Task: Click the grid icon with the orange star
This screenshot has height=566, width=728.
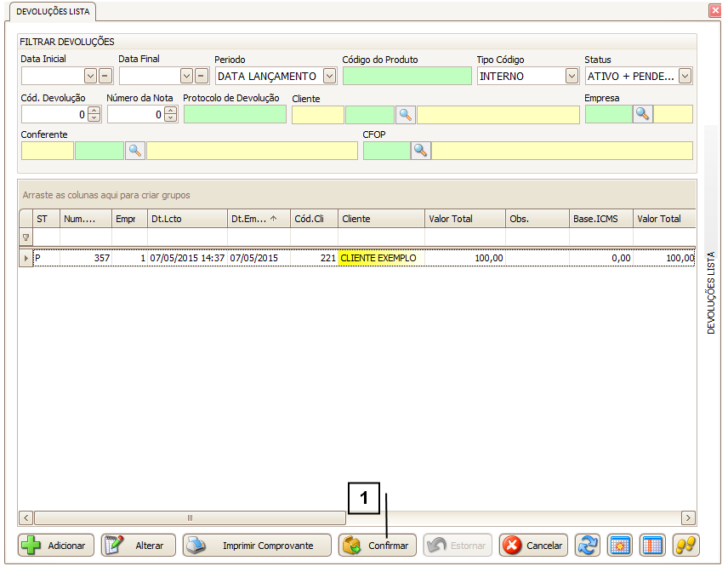Action: 620,546
